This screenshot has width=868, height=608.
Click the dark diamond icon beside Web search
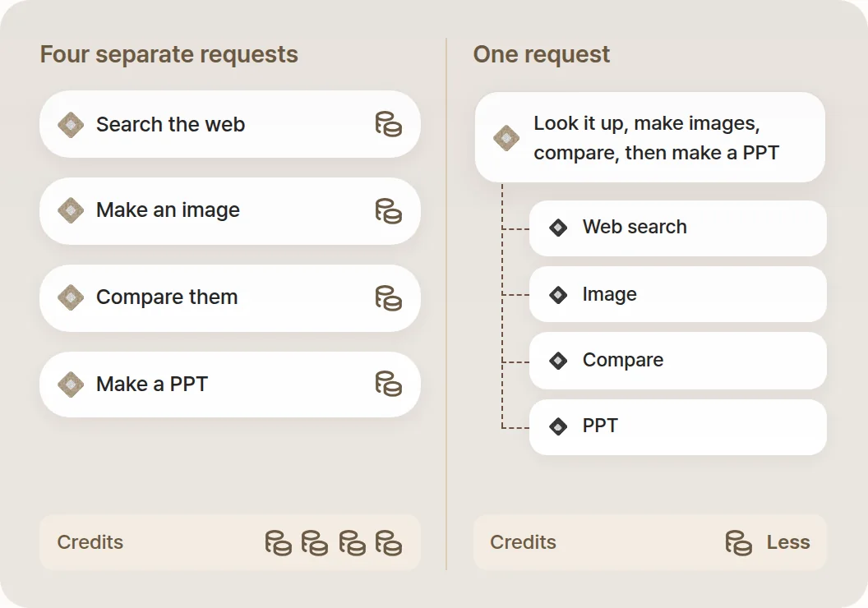558,228
